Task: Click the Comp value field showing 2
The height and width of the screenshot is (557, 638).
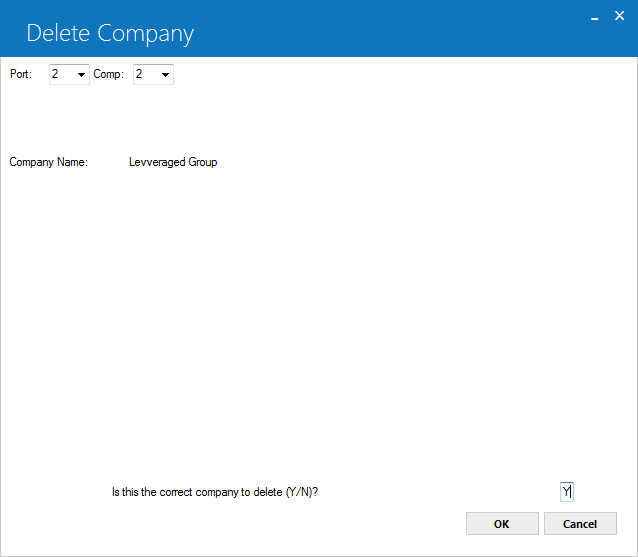Action: click(x=153, y=74)
